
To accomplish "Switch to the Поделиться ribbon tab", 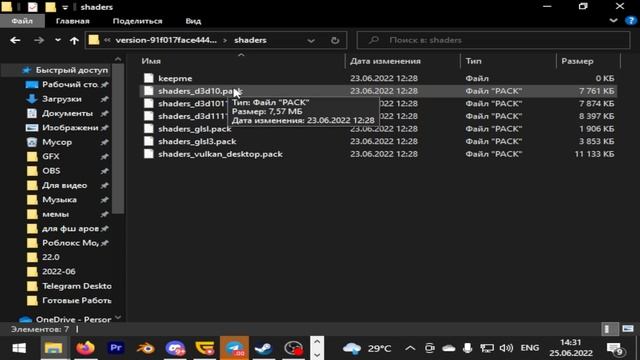I will click(137, 21).
